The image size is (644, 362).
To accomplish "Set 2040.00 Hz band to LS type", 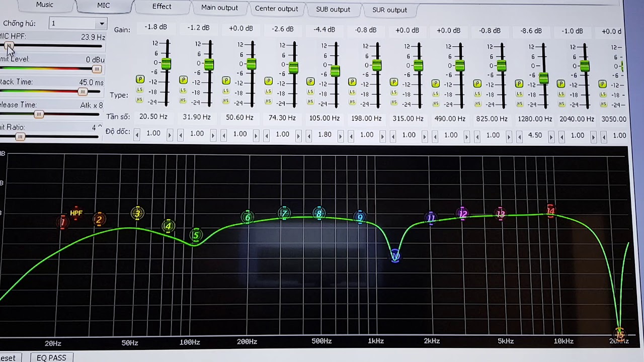I will point(561,95).
